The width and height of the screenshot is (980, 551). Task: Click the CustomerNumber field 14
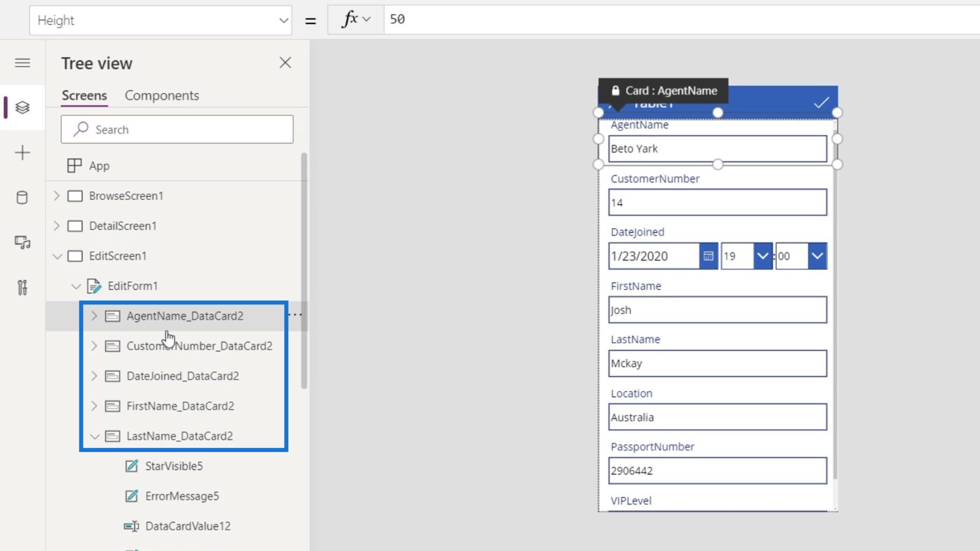[x=717, y=202]
